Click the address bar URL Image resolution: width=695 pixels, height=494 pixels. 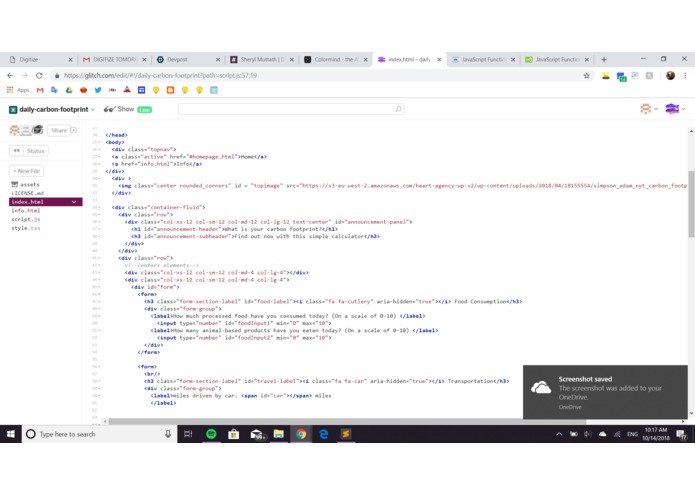160,76
